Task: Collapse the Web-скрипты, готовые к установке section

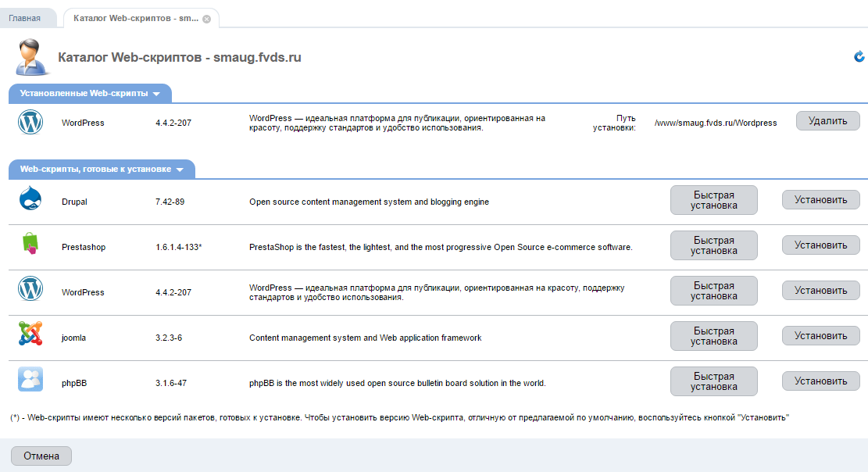Action: click(102, 169)
